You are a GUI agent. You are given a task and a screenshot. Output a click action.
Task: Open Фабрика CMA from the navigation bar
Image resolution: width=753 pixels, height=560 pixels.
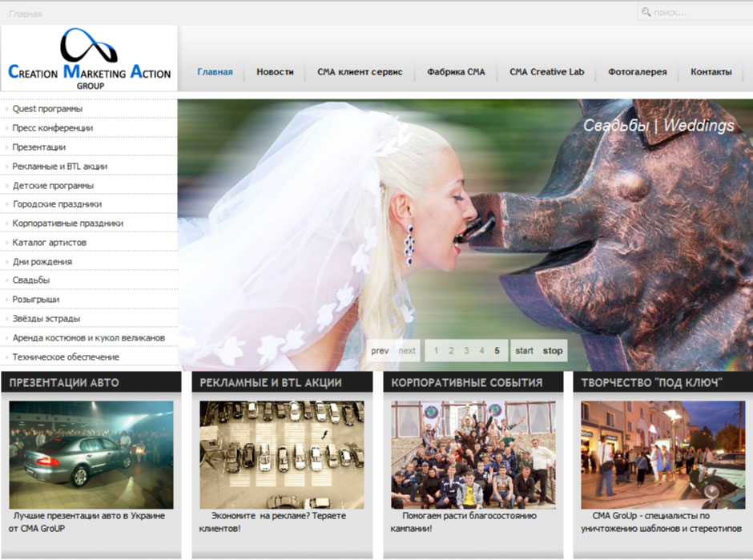[456, 72]
